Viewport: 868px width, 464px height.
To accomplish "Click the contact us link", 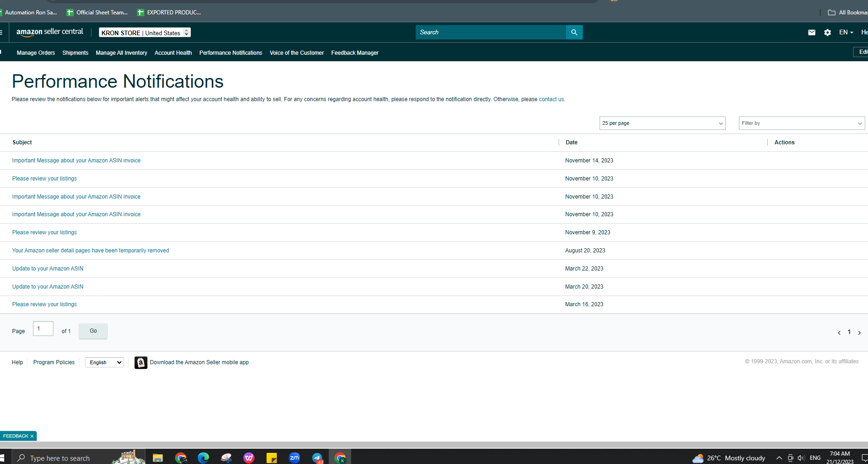I will pyautogui.click(x=551, y=99).
